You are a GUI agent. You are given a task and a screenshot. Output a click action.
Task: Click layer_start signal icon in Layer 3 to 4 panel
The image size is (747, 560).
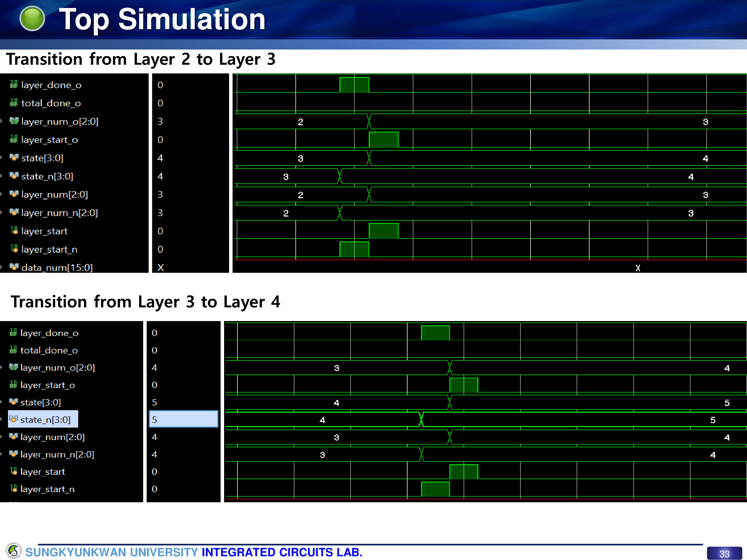click(13, 471)
